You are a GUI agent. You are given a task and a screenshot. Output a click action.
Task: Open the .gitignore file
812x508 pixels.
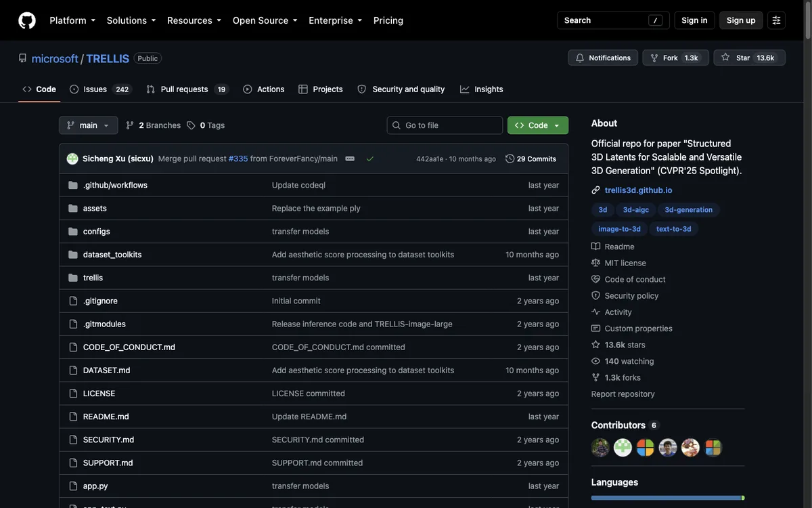point(100,301)
